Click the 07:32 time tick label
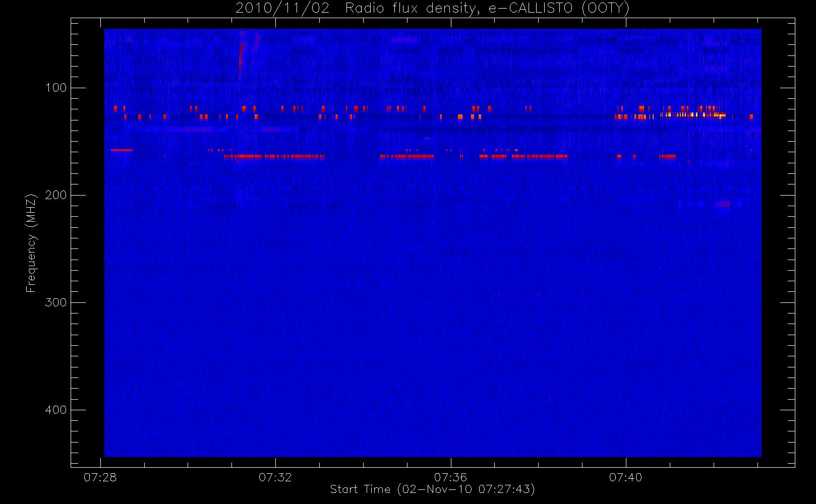 [275, 477]
